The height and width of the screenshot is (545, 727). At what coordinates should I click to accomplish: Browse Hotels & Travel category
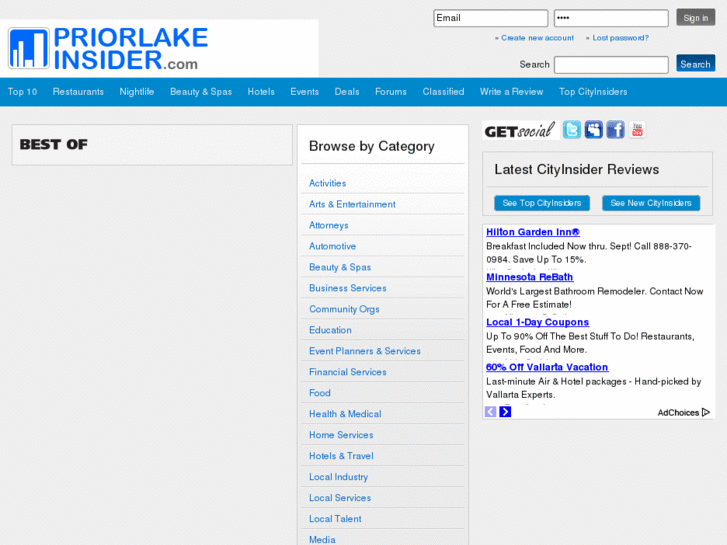pyautogui.click(x=341, y=456)
